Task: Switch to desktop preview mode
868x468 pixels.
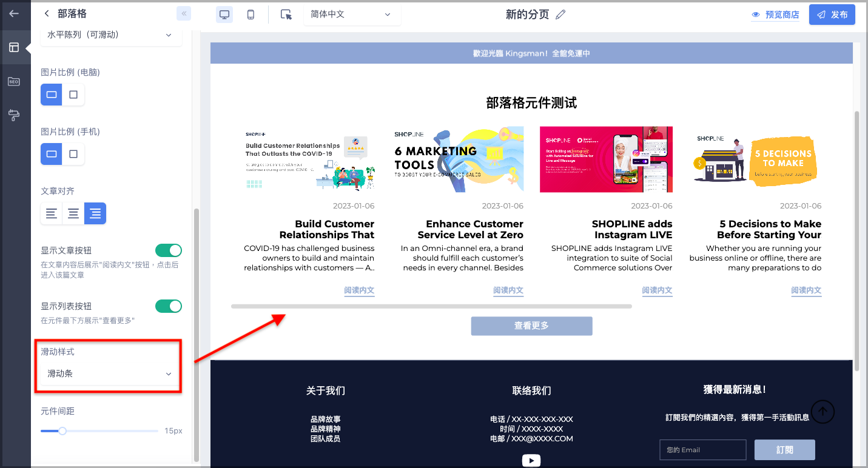Action: coord(224,15)
